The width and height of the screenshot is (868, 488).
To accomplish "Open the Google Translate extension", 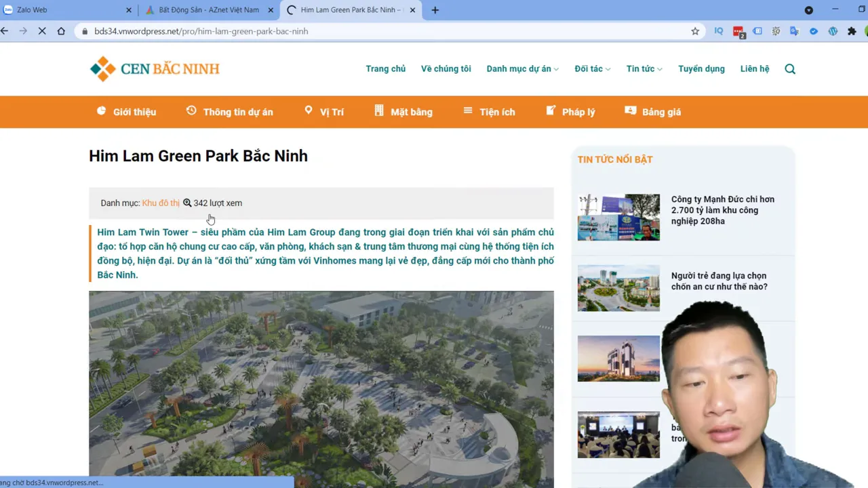I will [795, 31].
